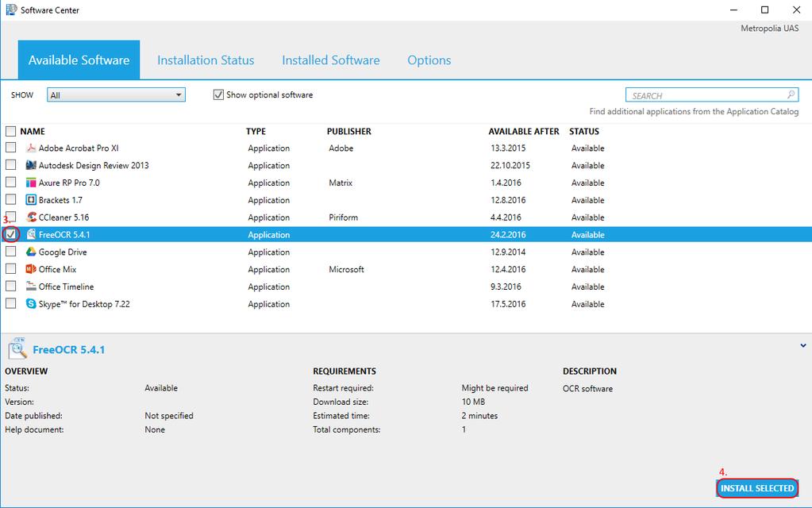Select the CCleaner 5.16 name
This screenshot has width=812, height=508.
63,217
